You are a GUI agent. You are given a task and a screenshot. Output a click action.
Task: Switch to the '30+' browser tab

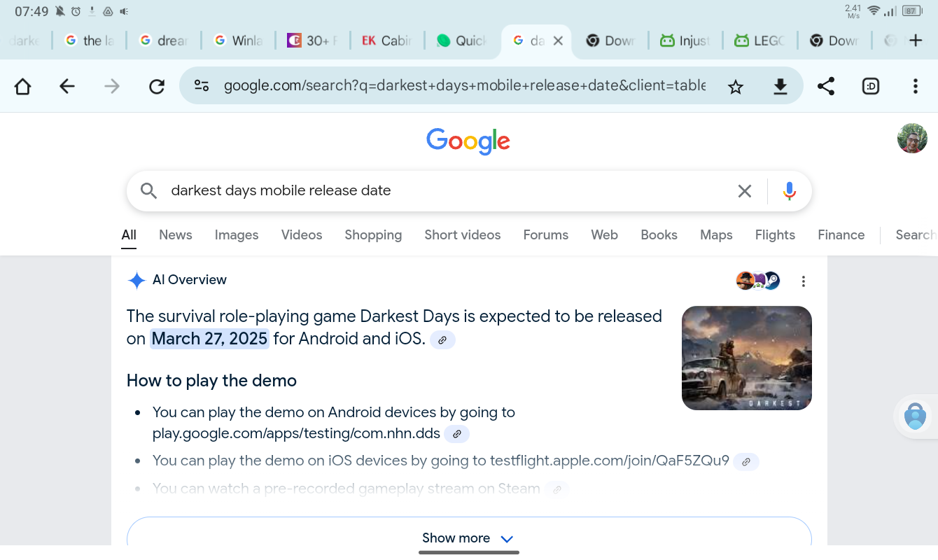point(313,41)
